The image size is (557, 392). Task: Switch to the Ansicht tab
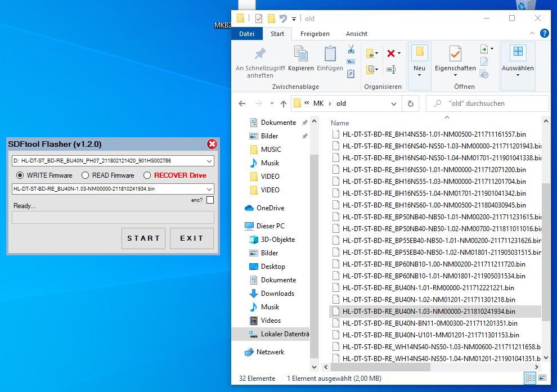pyautogui.click(x=356, y=34)
